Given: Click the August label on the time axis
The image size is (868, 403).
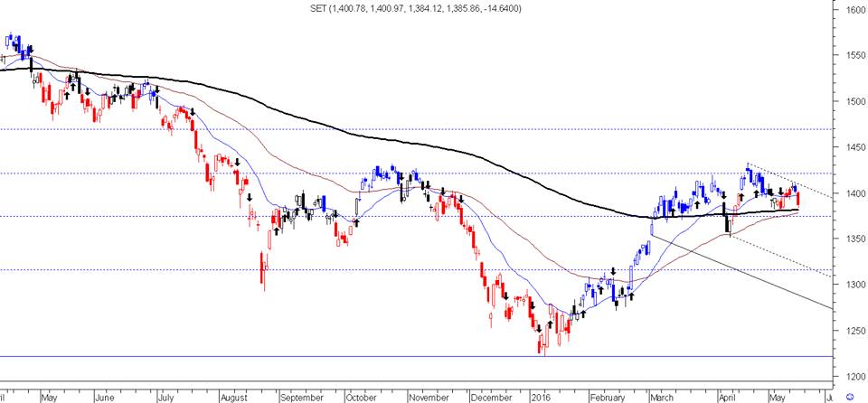Looking at the screenshot, I should 233,398.
